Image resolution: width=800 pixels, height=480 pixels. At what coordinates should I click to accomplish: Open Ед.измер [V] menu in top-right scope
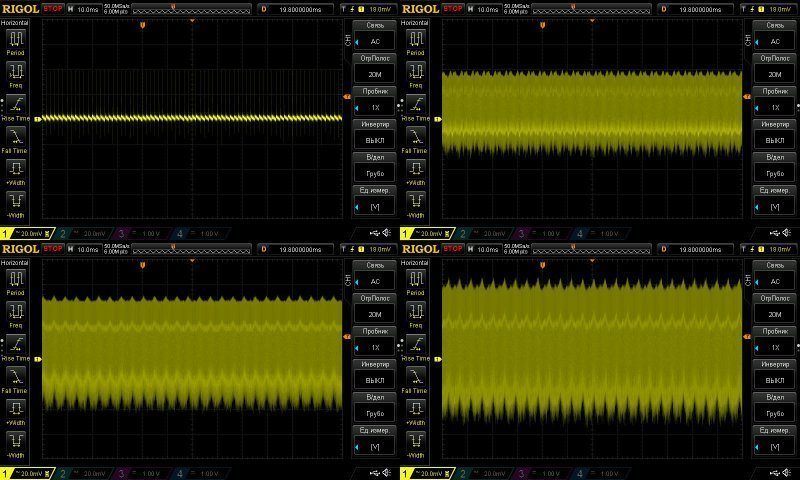coord(774,200)
